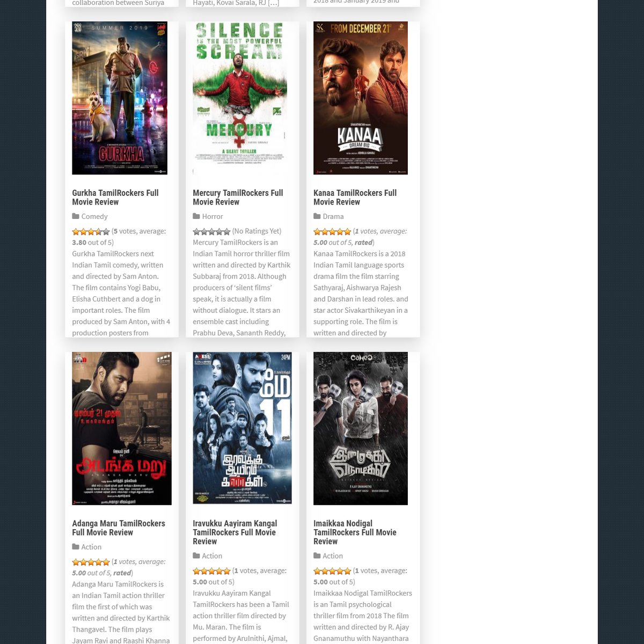Open Gurkha TamilRockers Full Movie Review title
Screen dimensions: 644x644
(115, 197)
